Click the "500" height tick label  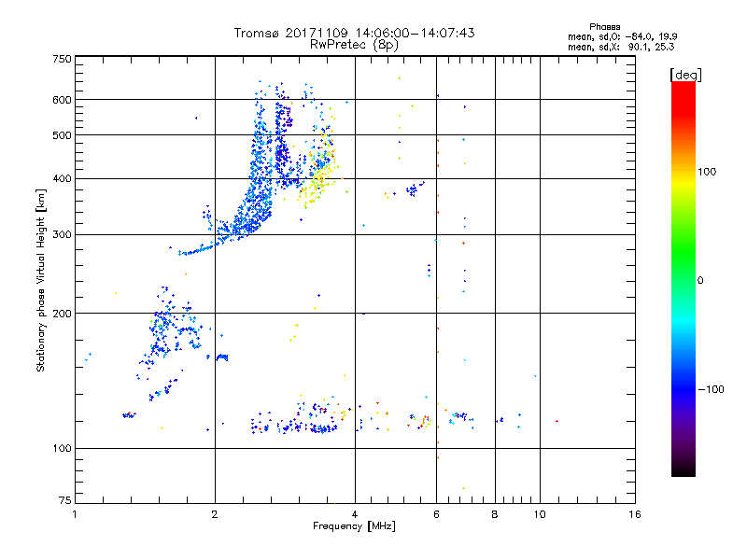point(62,135)
